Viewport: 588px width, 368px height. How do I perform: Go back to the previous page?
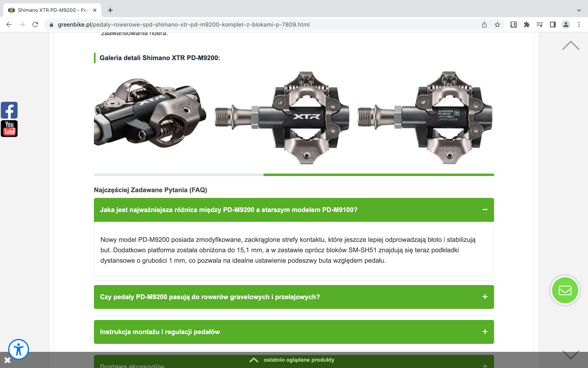[x=9, y=25]
